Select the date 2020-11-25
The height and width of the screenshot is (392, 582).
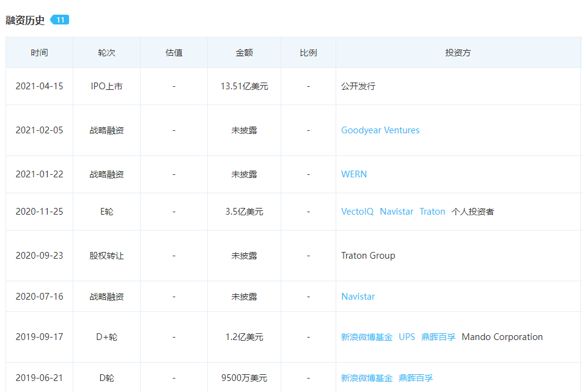pyautogui.click(x=39, y=212)
